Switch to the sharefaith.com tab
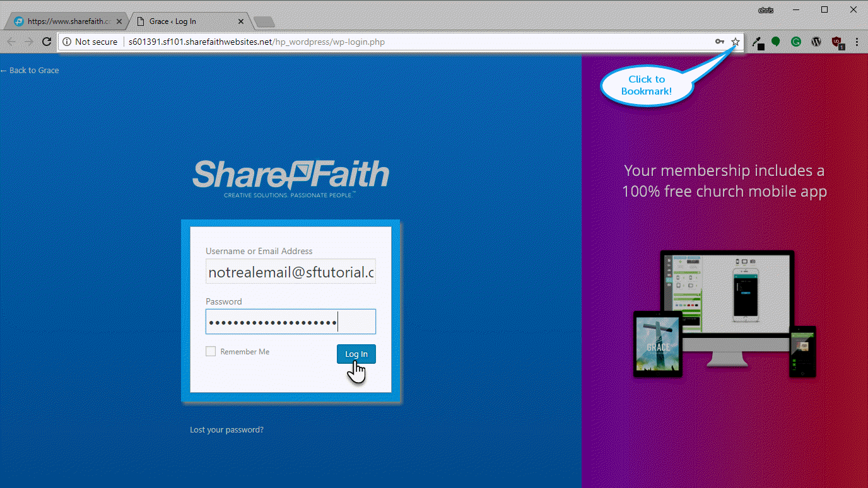 tap(66, 21)
